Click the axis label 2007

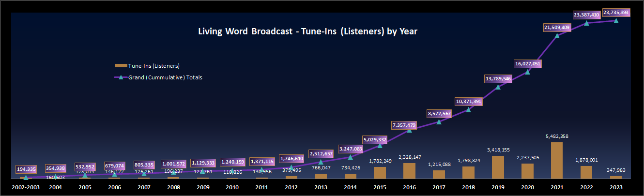[x=143, y=187]
